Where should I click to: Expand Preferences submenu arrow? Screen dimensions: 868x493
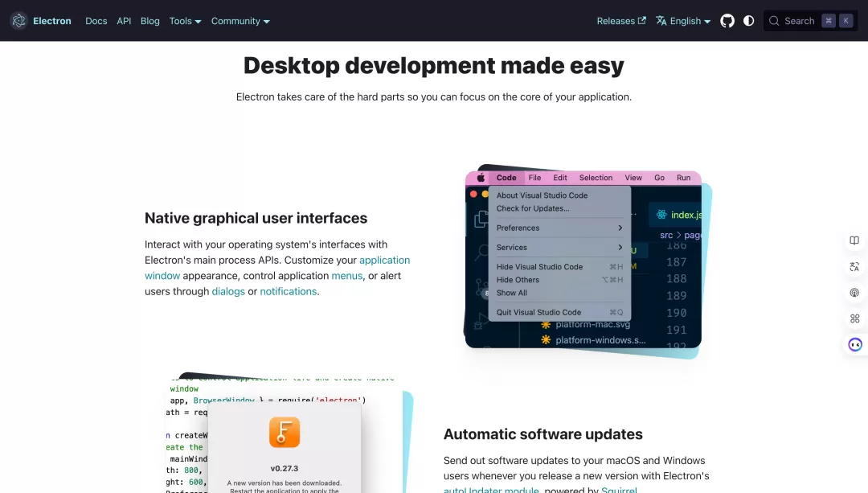(x=620, y=228)
